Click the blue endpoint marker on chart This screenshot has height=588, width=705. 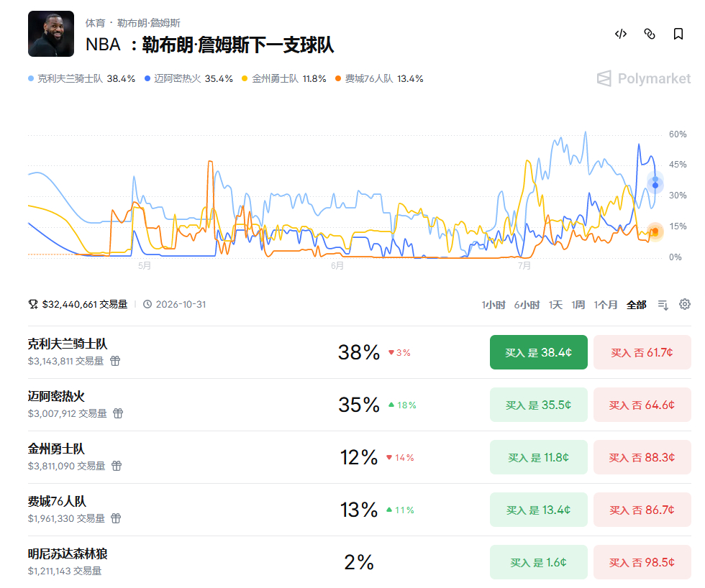click(x=655, y=185)
